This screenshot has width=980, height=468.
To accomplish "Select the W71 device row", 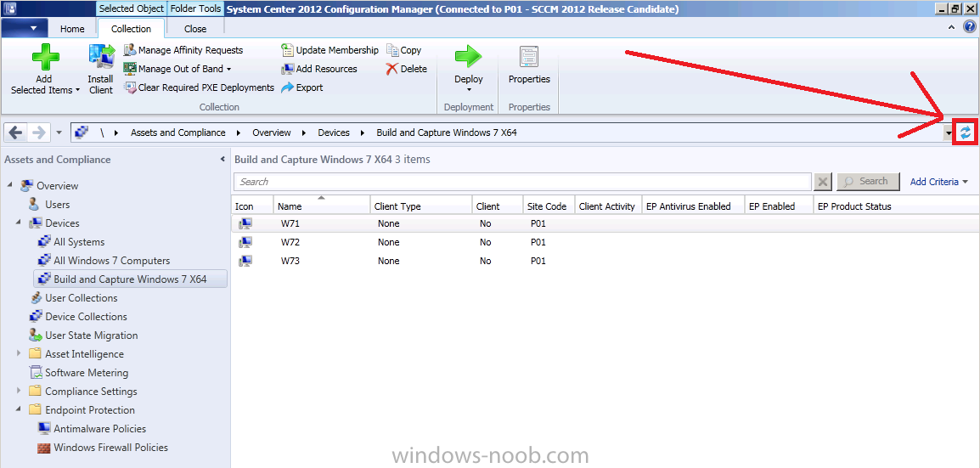I will (605, 223).
